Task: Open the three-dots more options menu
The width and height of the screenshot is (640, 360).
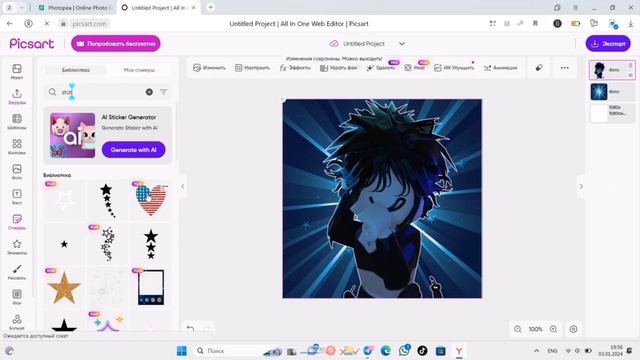Action: tap(564, 68)
